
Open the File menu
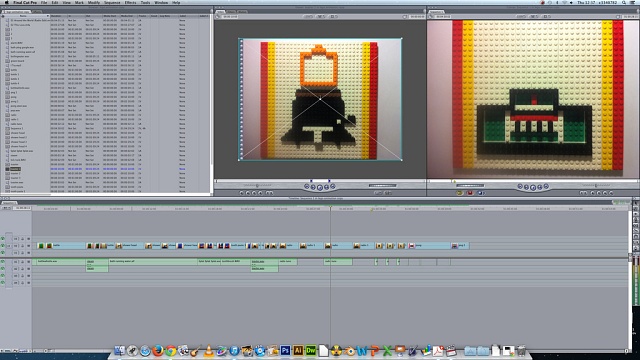click(x=44, y=2)
